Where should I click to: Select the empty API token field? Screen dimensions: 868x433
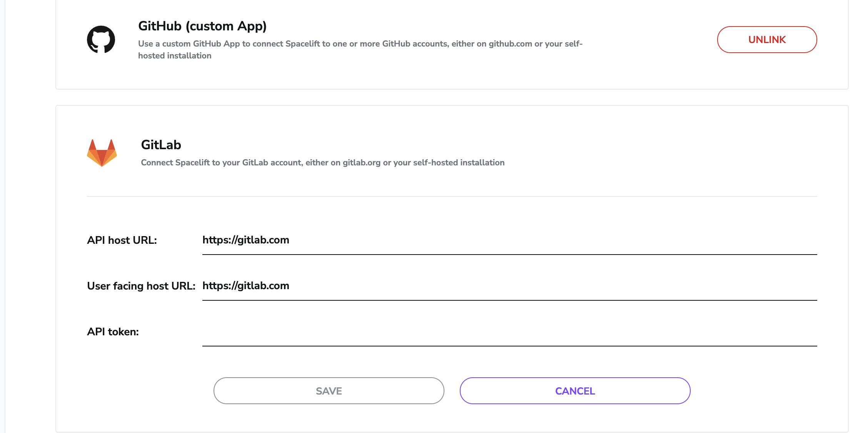[509, 332]
